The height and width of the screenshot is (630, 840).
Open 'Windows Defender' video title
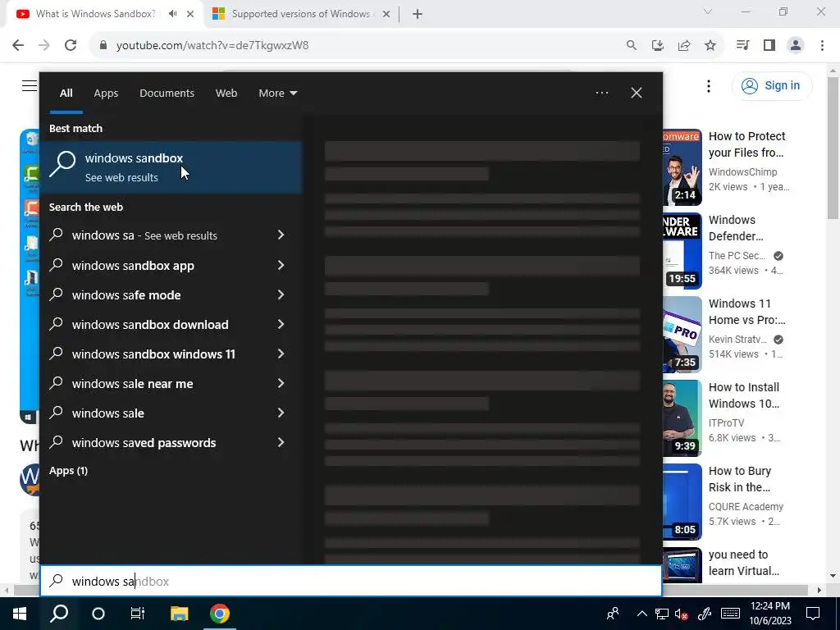point(736,228)
